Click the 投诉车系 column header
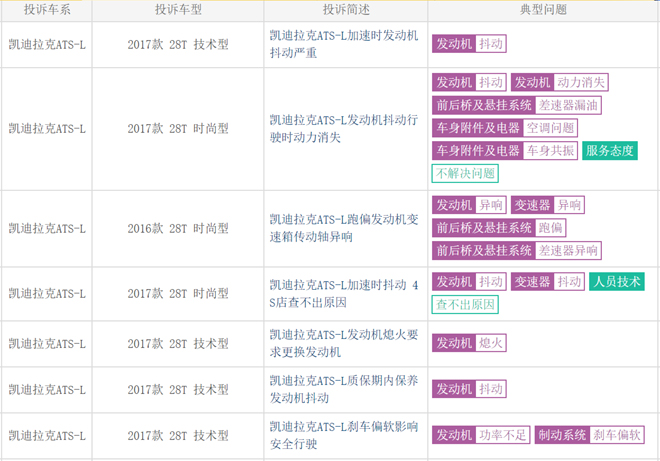660x461 pixels. click(x=47, y=9)
